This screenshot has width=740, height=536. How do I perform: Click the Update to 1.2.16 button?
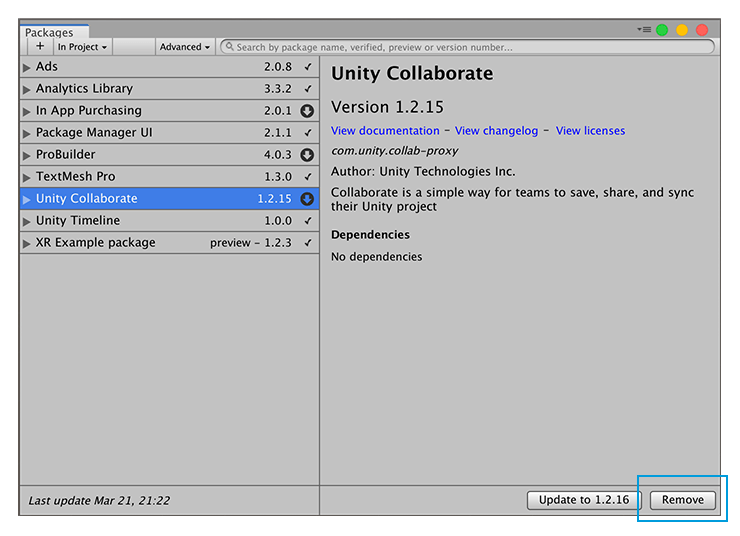(584, 500)
